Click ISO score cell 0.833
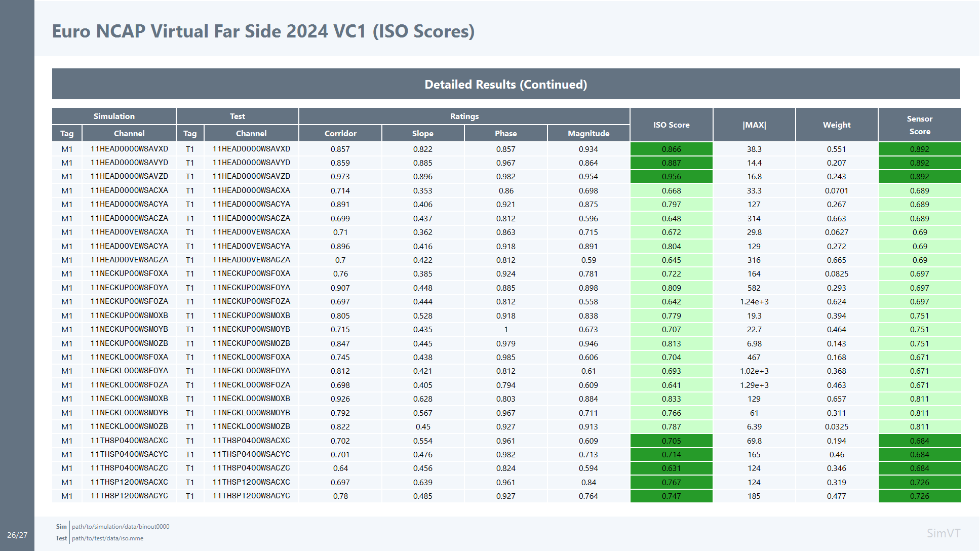 coord(671,399)
